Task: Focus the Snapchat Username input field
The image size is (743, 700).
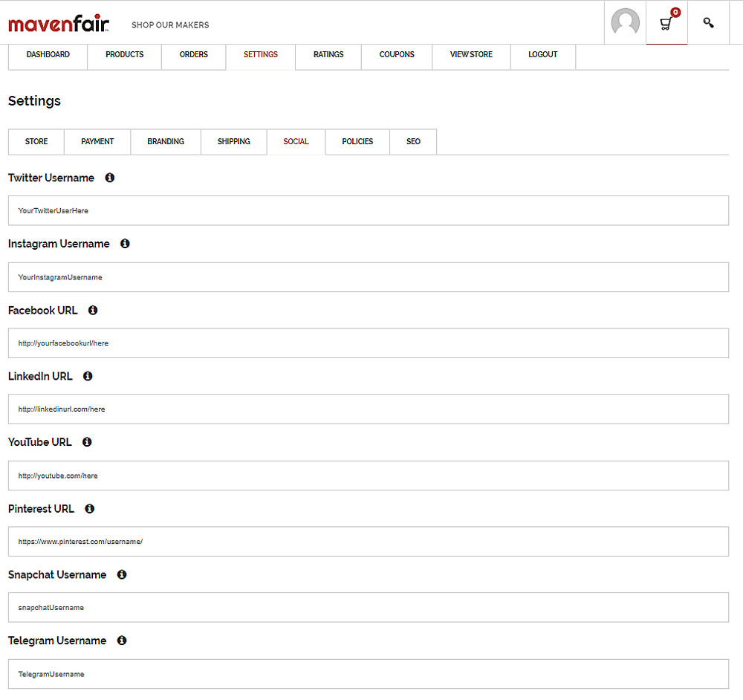Action: [369, 608]
